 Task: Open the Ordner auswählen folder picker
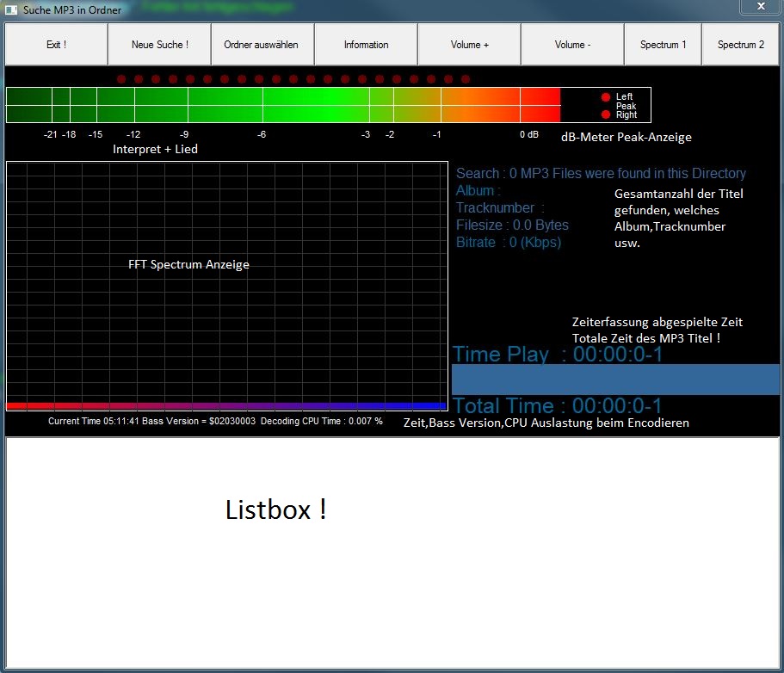pos(262,45)
